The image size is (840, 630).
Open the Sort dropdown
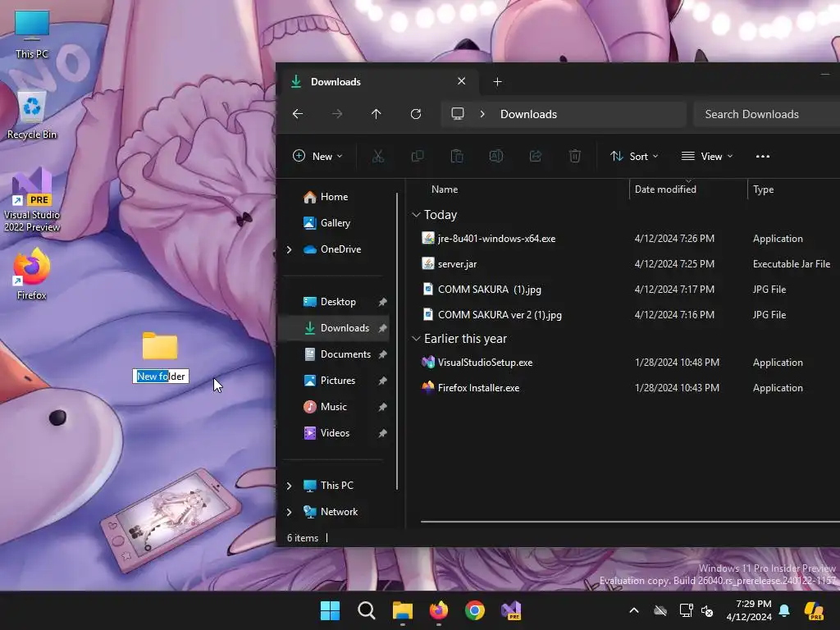[634, 157]
